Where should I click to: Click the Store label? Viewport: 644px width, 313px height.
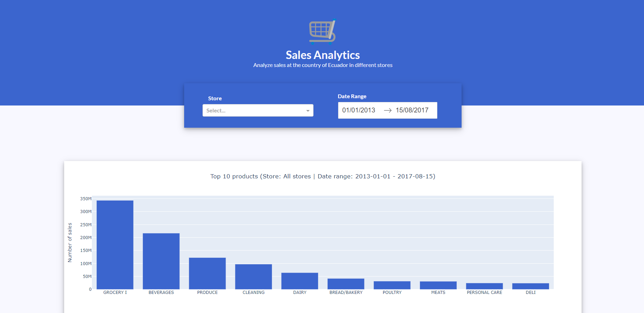[215, 99]
